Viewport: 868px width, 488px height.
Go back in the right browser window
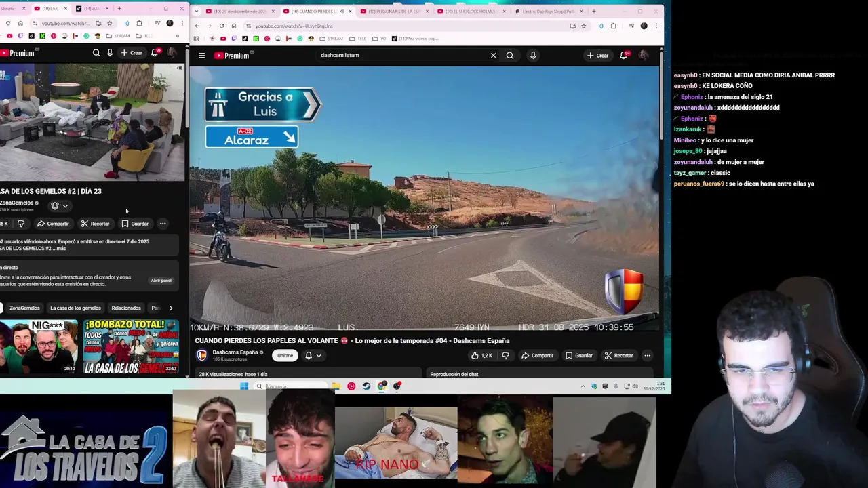tap(197, 26)
